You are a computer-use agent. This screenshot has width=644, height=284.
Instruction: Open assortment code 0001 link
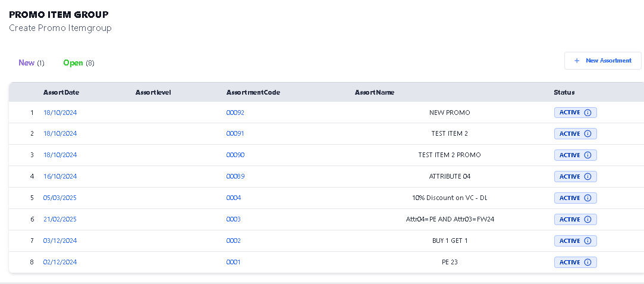(234, 262)
